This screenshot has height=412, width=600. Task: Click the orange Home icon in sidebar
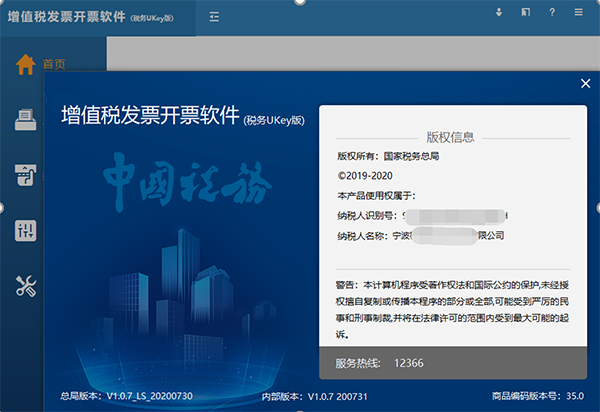[25, 63]
